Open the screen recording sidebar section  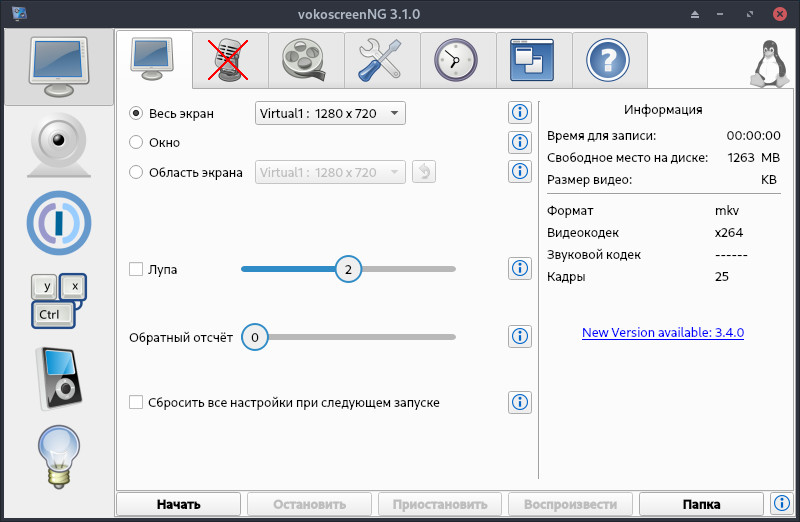[x=59, y=67]
